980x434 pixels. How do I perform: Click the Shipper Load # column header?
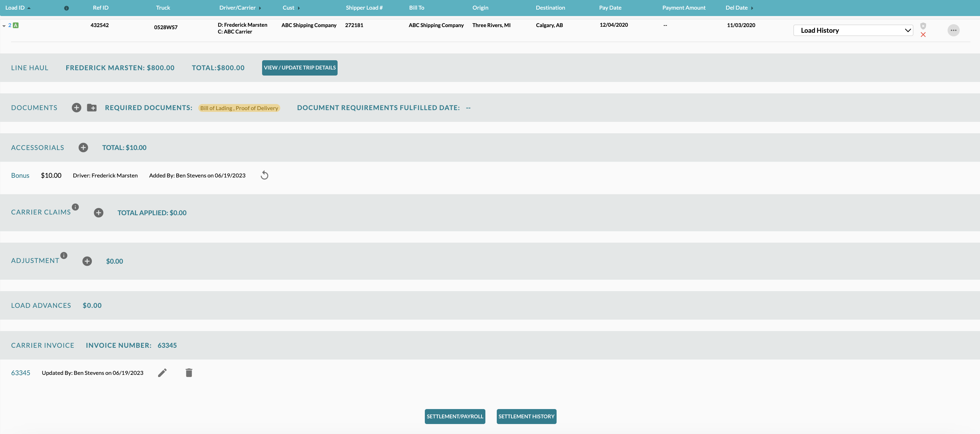click(x=364, y=7)
